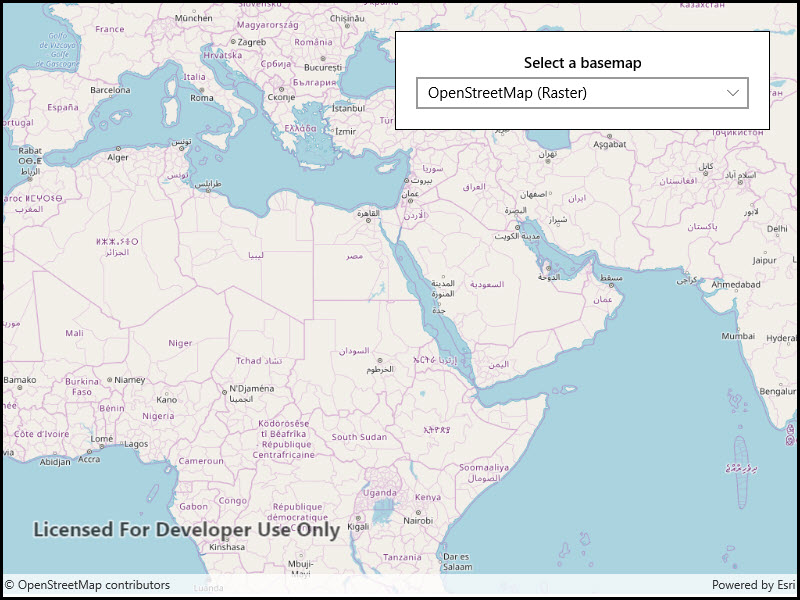Click the N'Djaména city label

252,389
